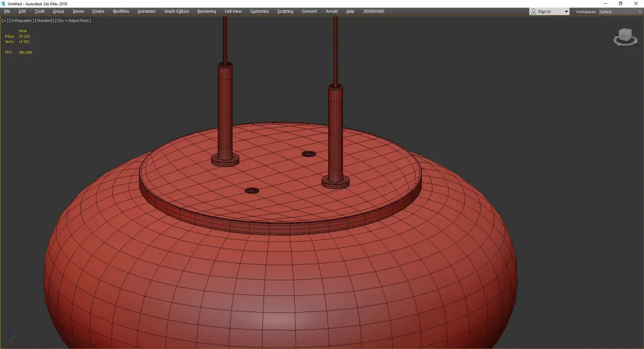This screenshot has height=349, width=644.
Task: Open the Group menu
Action: [58, 11]
